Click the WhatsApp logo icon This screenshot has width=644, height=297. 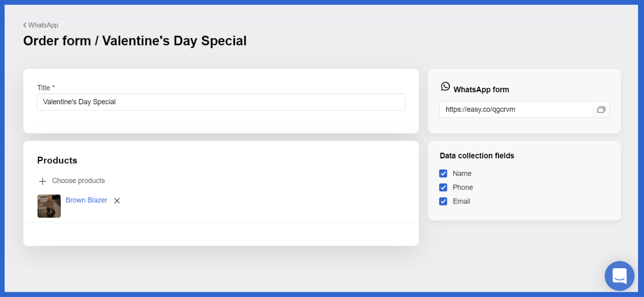(445, 87)
